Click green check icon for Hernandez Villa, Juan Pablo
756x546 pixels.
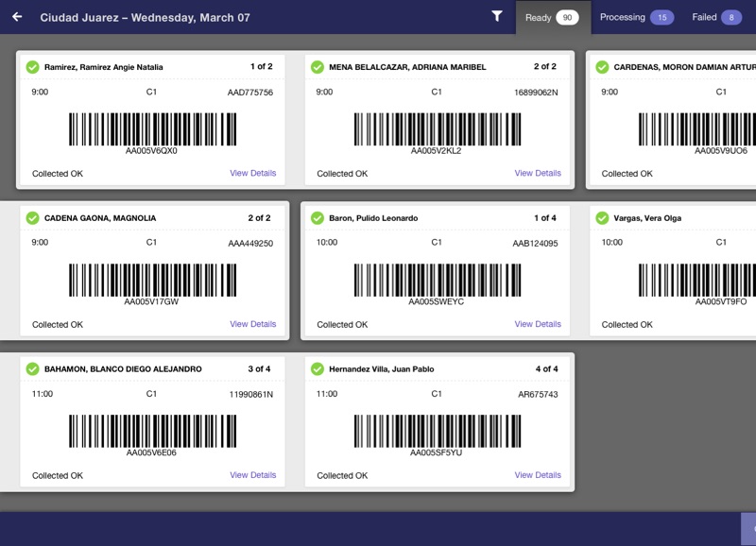[318, 369]
